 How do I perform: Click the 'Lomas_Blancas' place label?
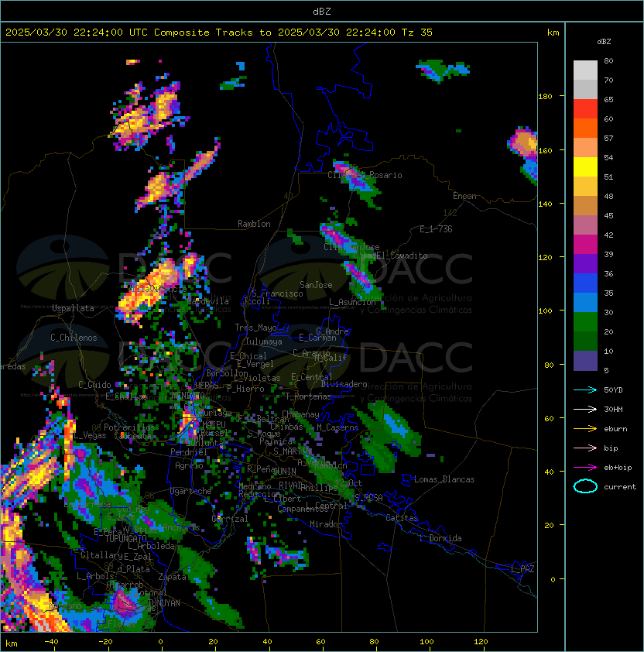tap(444, 479)
